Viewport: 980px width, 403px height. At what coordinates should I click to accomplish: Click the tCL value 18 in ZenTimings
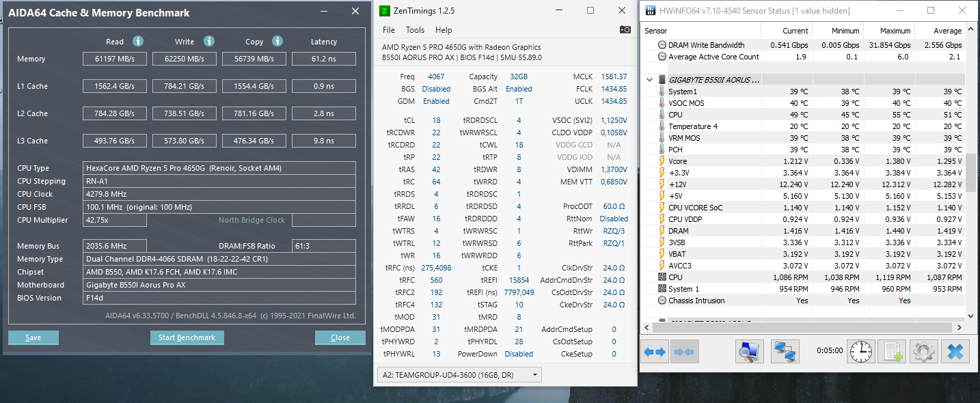pos(436,120)
